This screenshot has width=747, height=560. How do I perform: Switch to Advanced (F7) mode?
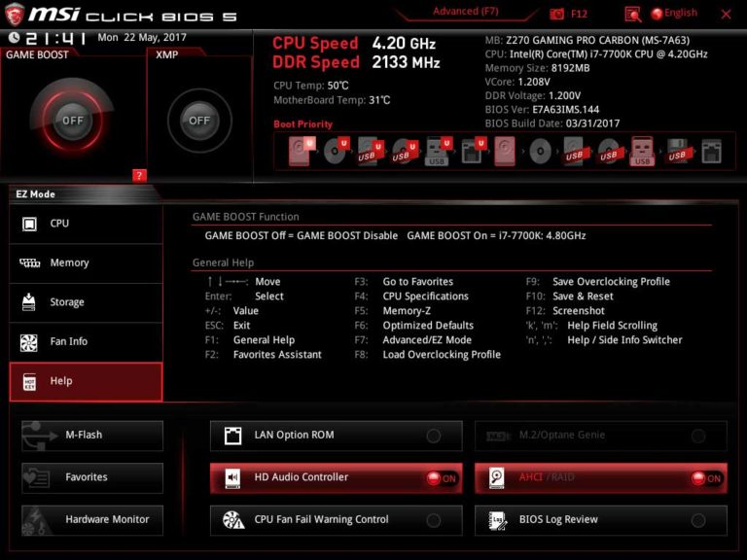[x=466, y=12]
